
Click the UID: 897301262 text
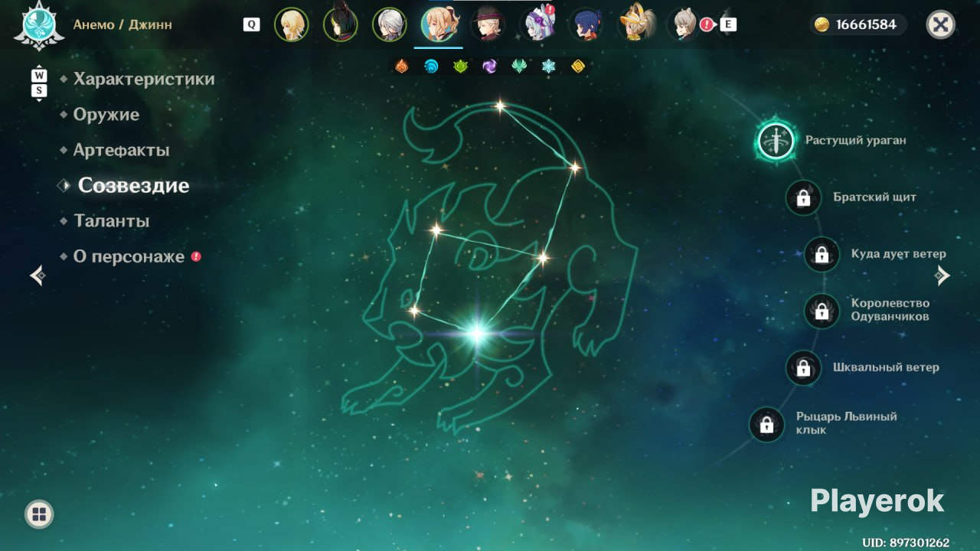[x=906, y=543]
